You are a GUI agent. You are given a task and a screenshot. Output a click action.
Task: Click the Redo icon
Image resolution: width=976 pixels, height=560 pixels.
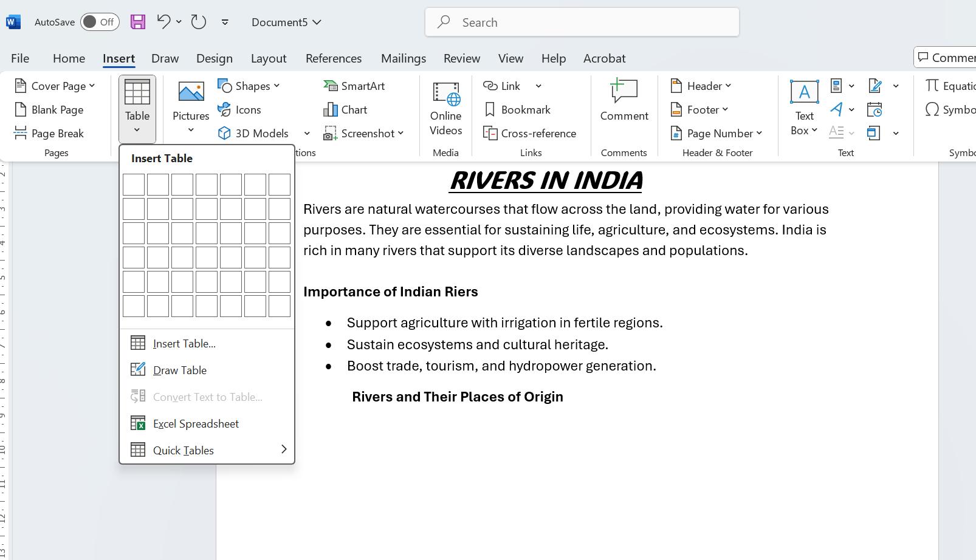click(198, 22)
